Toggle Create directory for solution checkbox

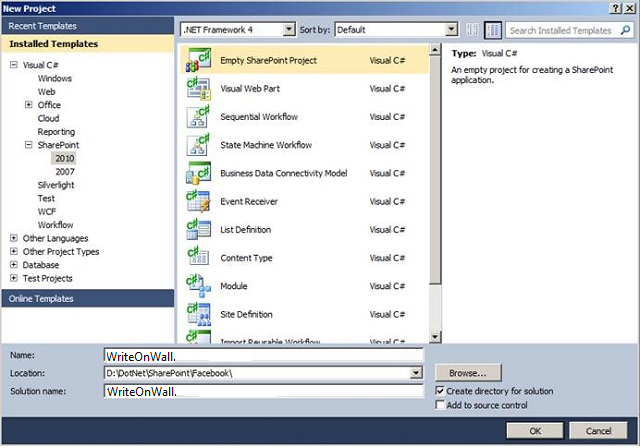pyautogui.click(x=440, y=391)
